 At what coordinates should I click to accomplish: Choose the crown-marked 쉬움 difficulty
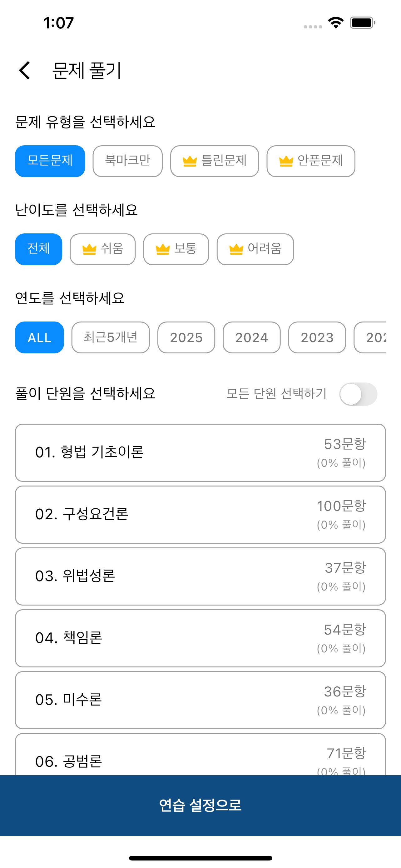pyautogui.click(x=103, y=249)
